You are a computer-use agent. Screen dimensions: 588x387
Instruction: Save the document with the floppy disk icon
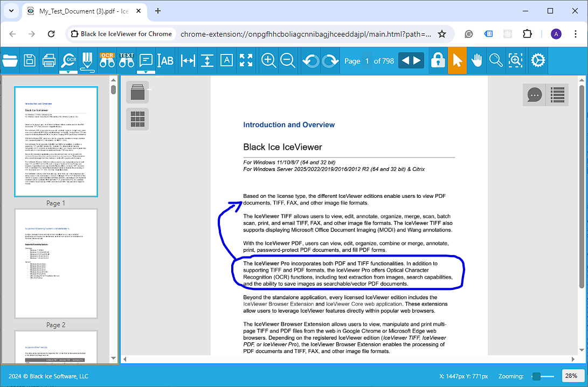(30, 60)
